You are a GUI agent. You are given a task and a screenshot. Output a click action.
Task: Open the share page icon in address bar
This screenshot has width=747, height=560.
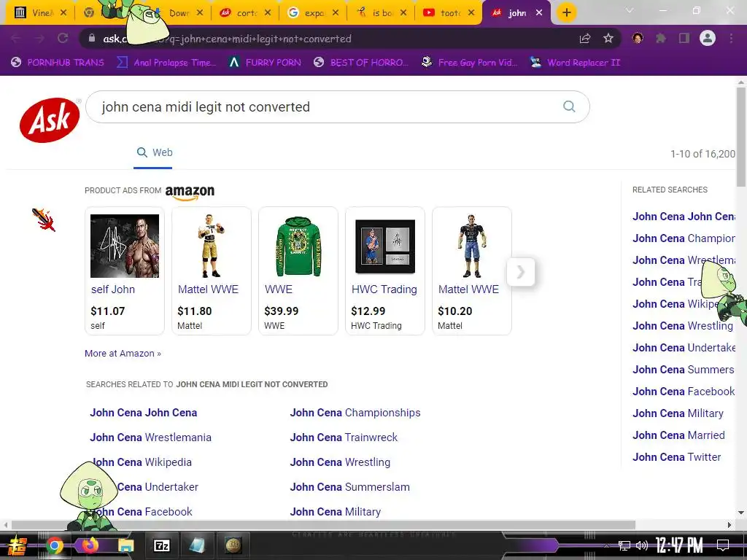pos(585,39)
